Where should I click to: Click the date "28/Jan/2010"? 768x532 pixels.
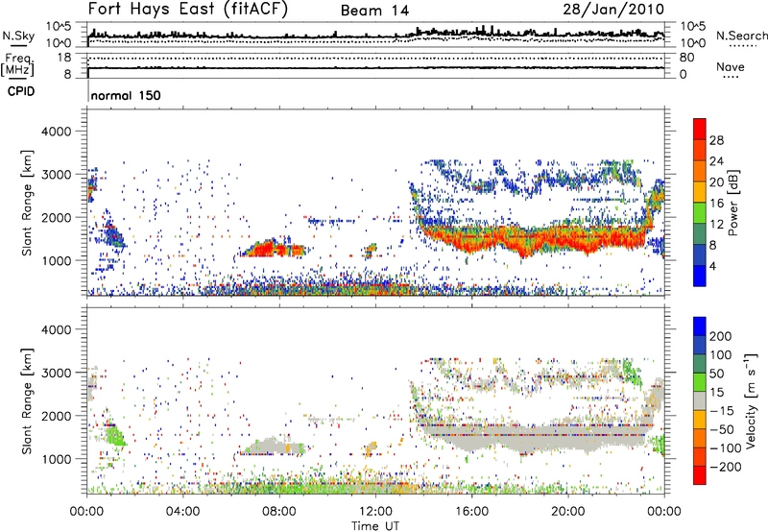tap(613, 10)
